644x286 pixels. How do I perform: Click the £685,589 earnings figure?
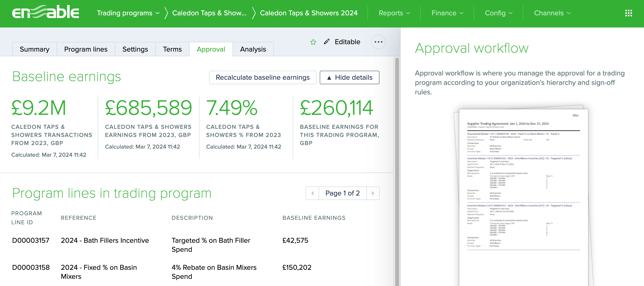coord(148,108)
